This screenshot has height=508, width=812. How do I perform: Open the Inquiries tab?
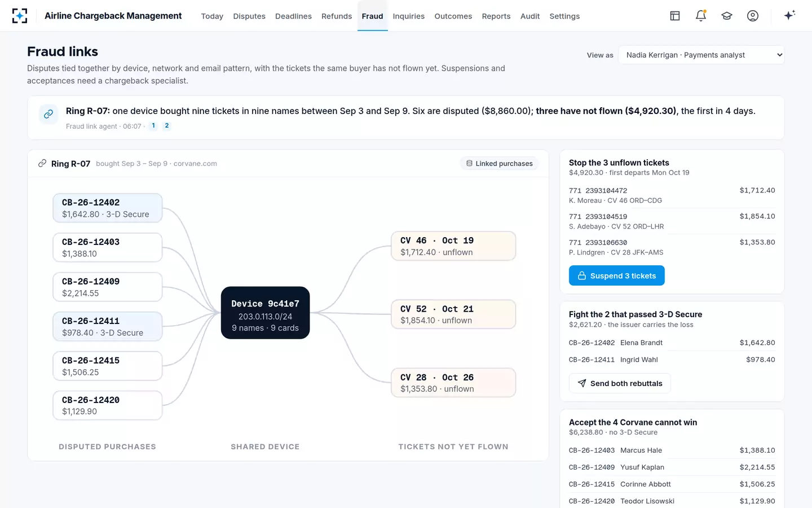point(409,16)
